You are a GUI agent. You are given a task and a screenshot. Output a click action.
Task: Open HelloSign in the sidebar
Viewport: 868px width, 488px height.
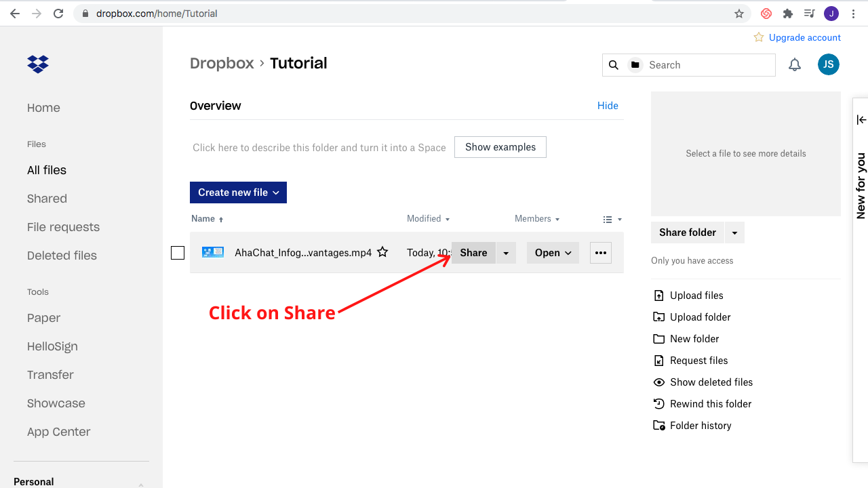point(52,346)
